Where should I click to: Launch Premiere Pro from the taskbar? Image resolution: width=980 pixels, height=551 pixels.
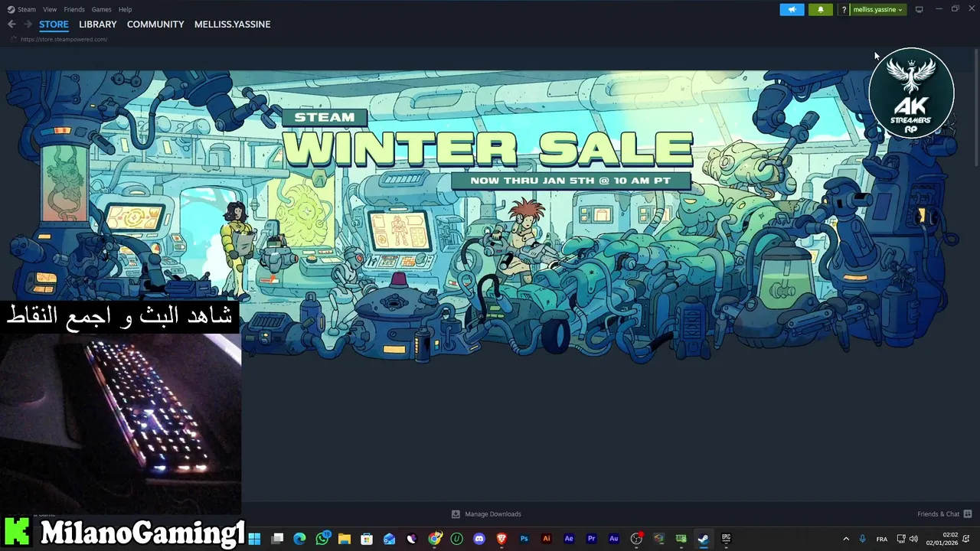pyautogui.click(x=591, y=539)
